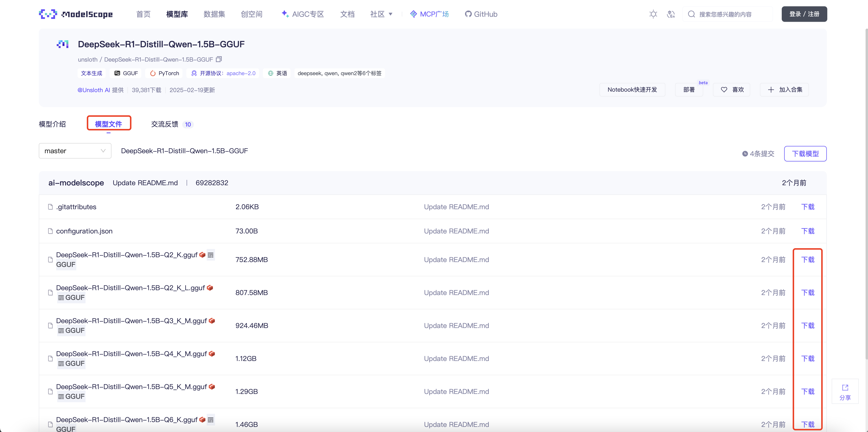
Task: Switch to the 模型介绍 tab
Action: [52, 124]
